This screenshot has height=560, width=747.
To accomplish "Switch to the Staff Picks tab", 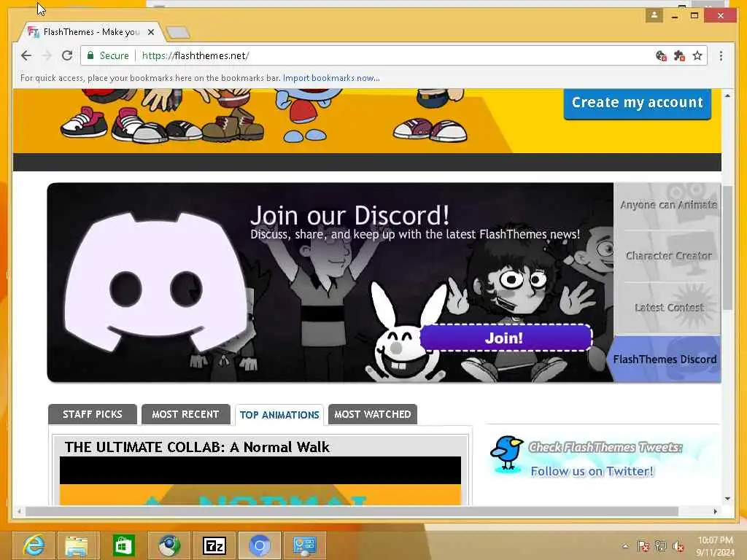I will 93,414.
